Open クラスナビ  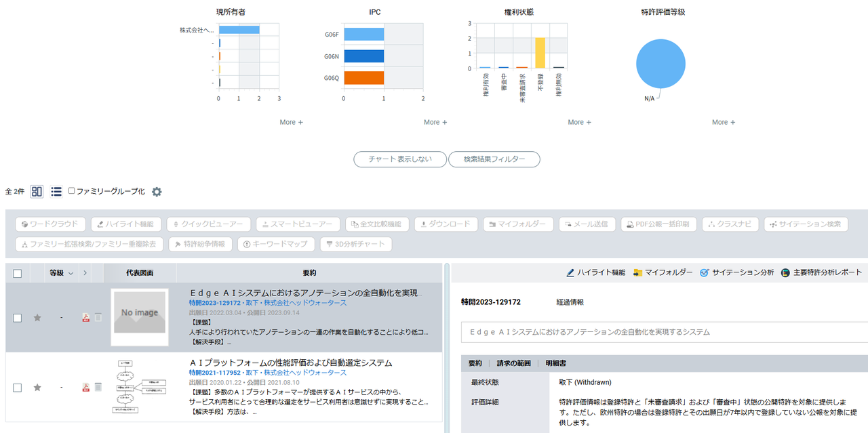pyautogui.click(x=731, y=224)
